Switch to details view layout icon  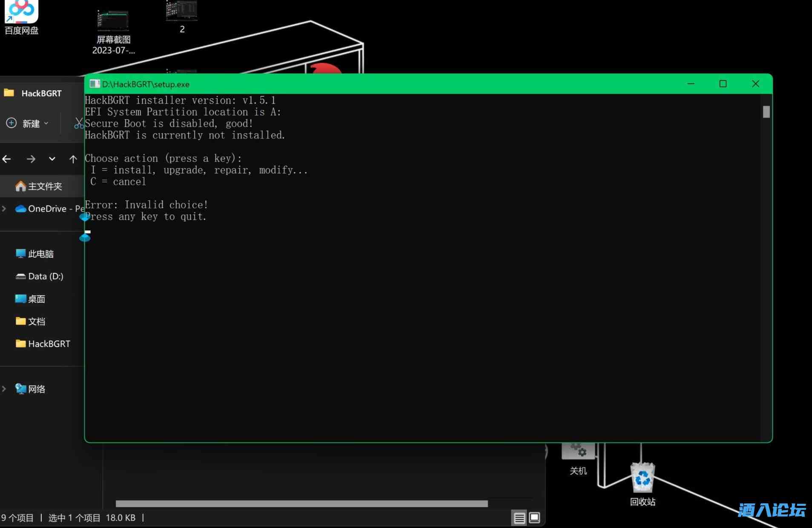tap(519, 518)
